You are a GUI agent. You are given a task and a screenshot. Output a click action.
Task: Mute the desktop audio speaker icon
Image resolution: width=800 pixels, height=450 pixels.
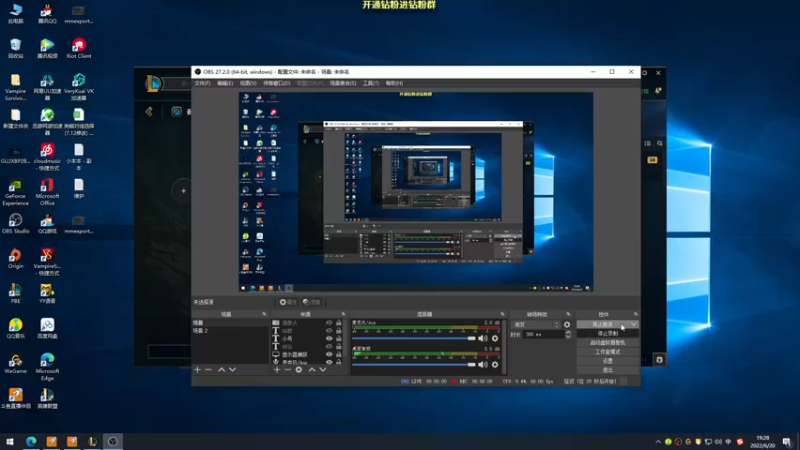483,364
